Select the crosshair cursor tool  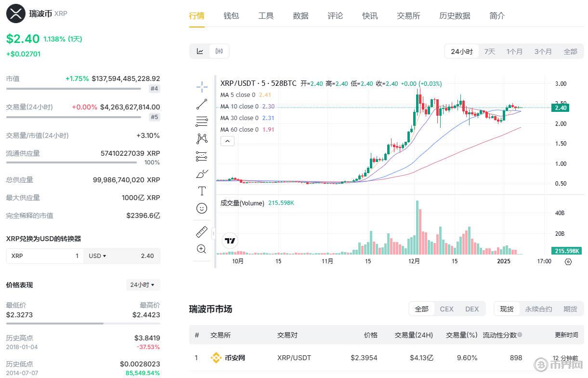(202, 87)
